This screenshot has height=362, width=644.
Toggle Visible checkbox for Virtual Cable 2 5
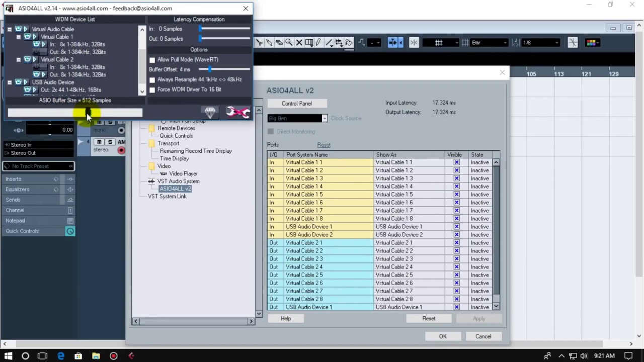tap(456, 275)
